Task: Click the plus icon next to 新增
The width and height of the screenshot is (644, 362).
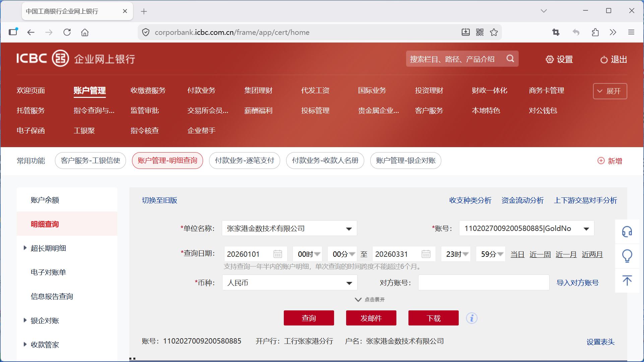Action: click(x=601, y=161)
